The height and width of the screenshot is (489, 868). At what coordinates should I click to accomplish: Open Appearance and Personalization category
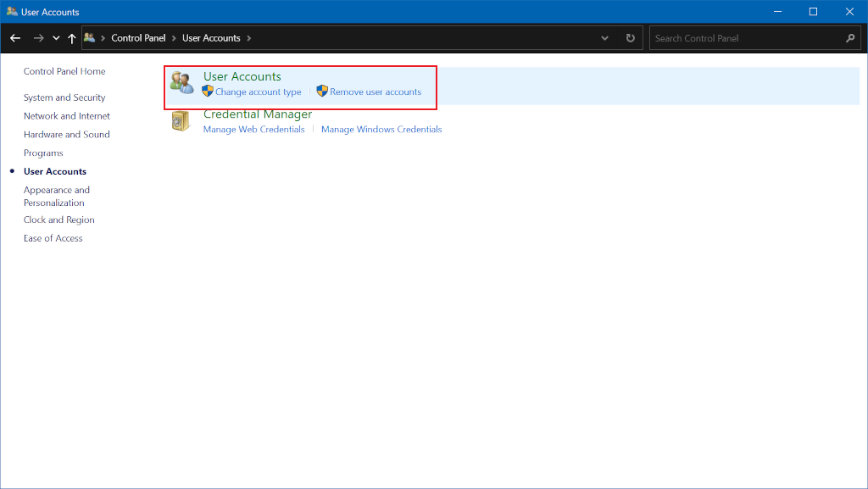(57, 197)
